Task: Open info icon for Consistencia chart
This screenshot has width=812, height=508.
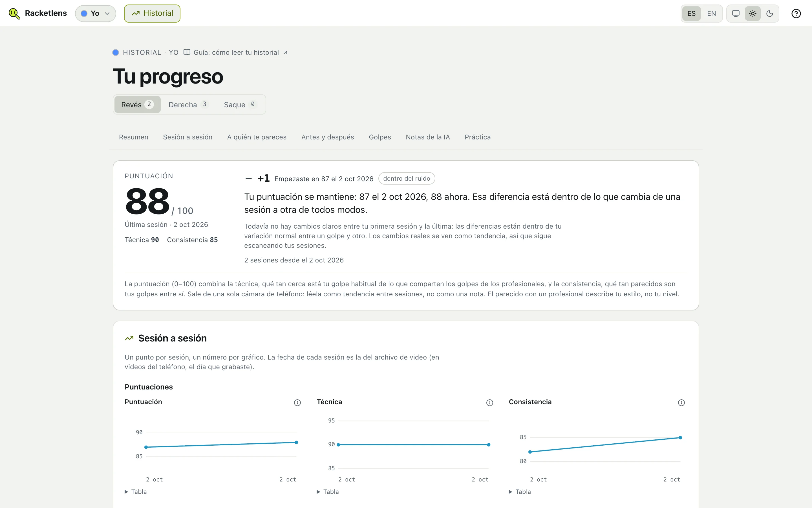Action: (x=681, y=402)
